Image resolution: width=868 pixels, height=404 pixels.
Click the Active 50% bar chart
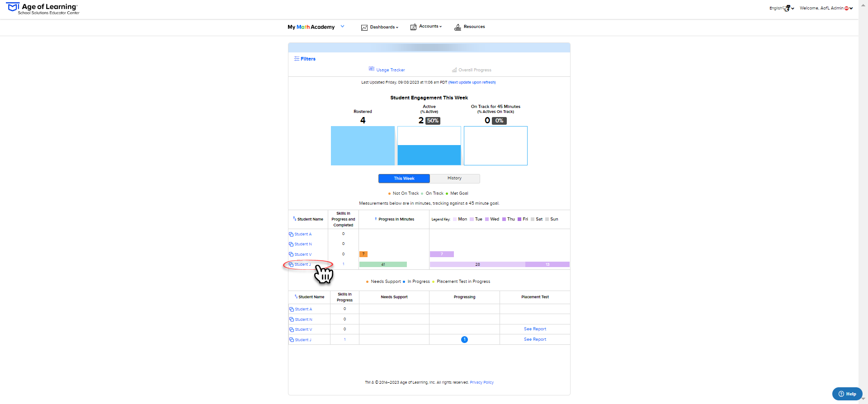(x=429, y=146)
